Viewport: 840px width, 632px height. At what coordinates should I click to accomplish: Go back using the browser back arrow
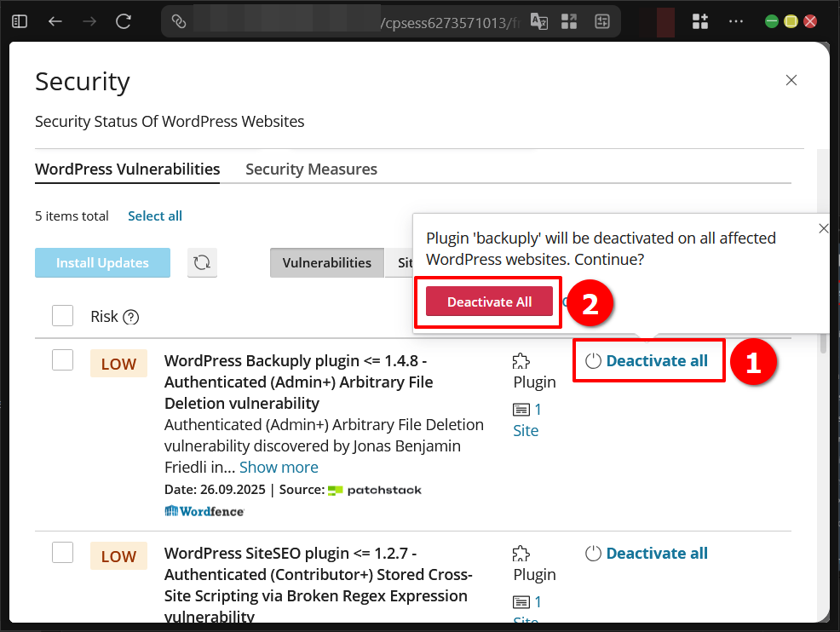pos(55,21)
